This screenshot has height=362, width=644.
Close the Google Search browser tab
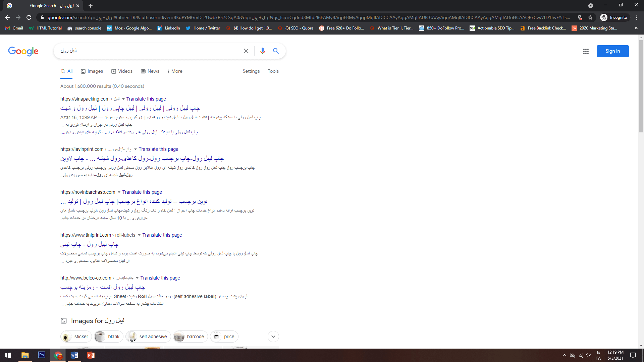(x=78, y=6)
